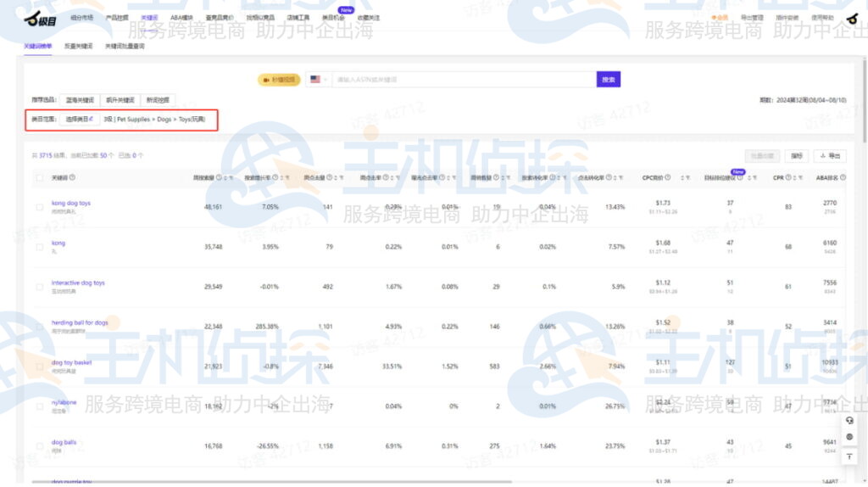This screenshot has height=487, width=868.
Task: Click the 极目 logo in the header
Action: click(x=40, y=20)
